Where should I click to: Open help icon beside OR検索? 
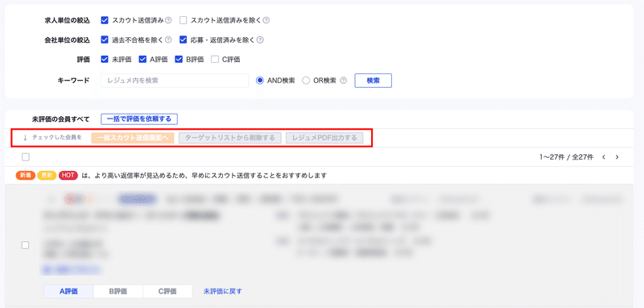pos(344,81)
